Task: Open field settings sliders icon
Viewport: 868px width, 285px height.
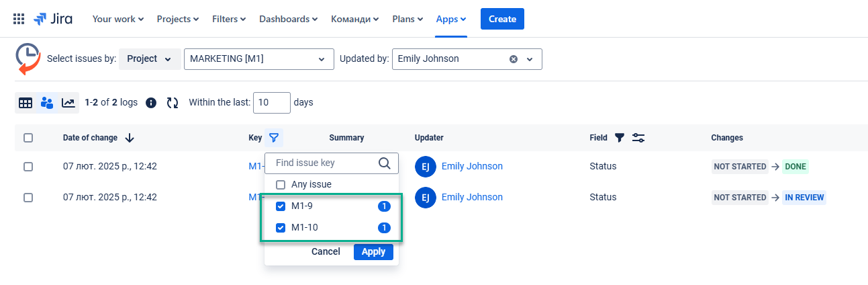Action: pyautogui.click(x=638, y=138)
